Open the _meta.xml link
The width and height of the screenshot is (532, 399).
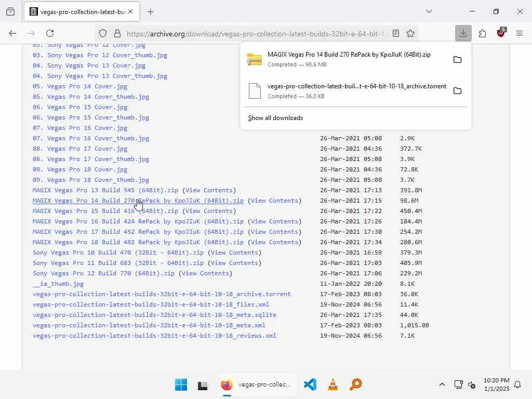click(x=149, y=325)
